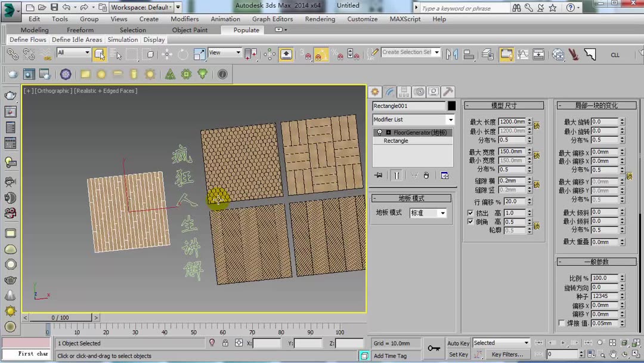This screenshot has width=644, height=363.
Task: Click the teapot icon in the Populate toolbar
Action: click(12, 73)
